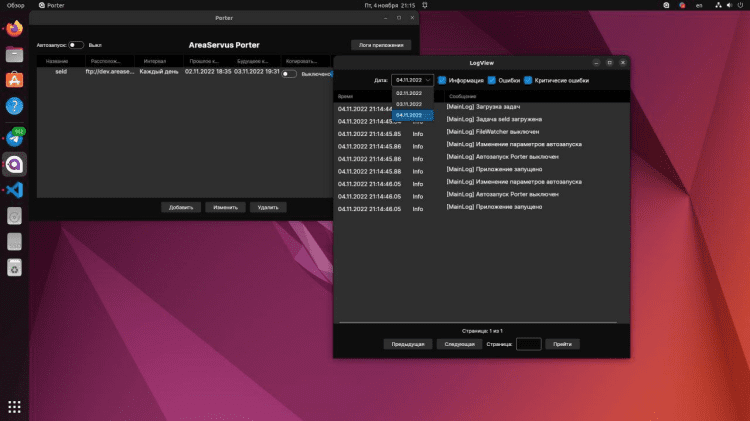Toggle the Автозапуск switch in Porter
This screenshot has height=421, width=750.
[x=76, y=45]
